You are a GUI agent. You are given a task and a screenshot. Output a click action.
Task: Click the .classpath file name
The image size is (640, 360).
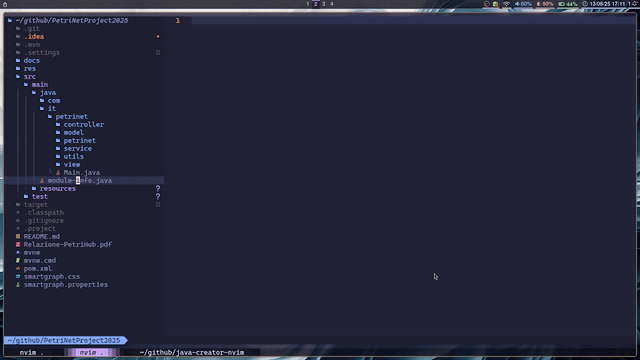tap(44, 213)
